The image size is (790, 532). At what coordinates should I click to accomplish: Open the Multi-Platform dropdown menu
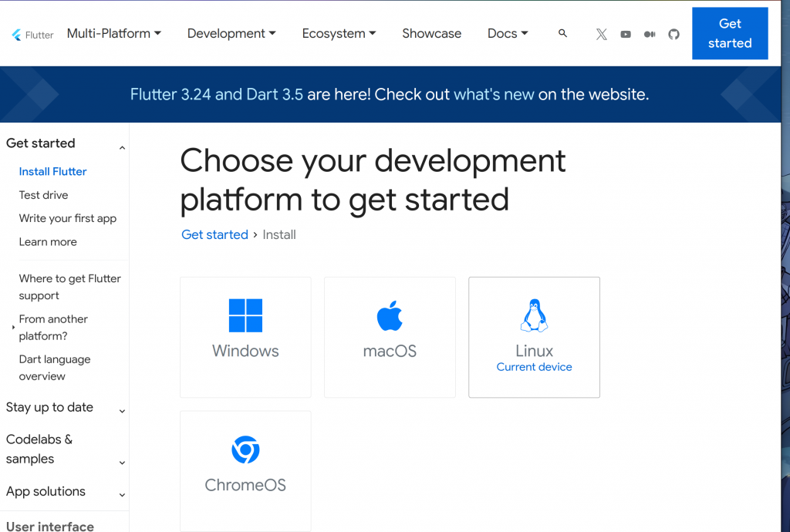(114, 33)
